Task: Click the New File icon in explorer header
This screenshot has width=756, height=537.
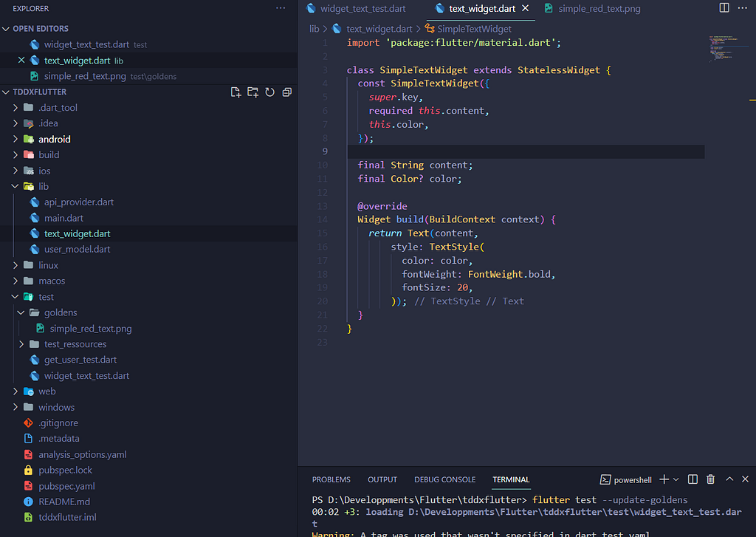Action: pos(236,92)
